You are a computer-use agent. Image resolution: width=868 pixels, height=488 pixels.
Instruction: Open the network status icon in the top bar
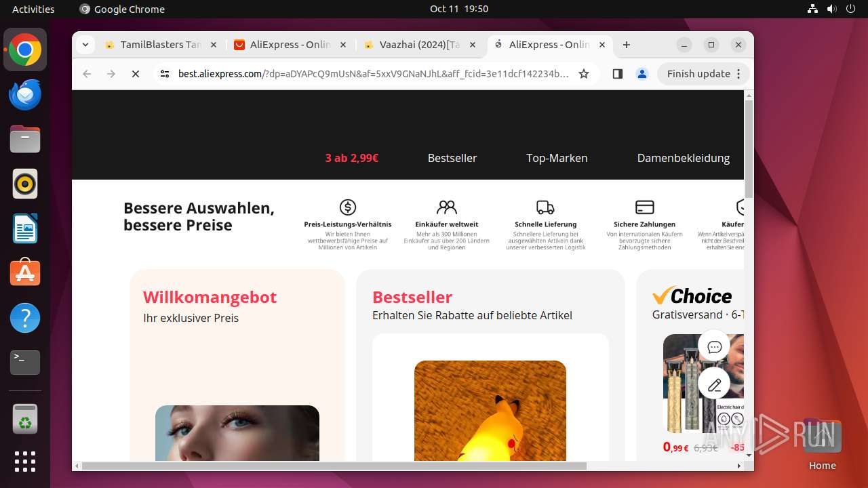[812, 9]
